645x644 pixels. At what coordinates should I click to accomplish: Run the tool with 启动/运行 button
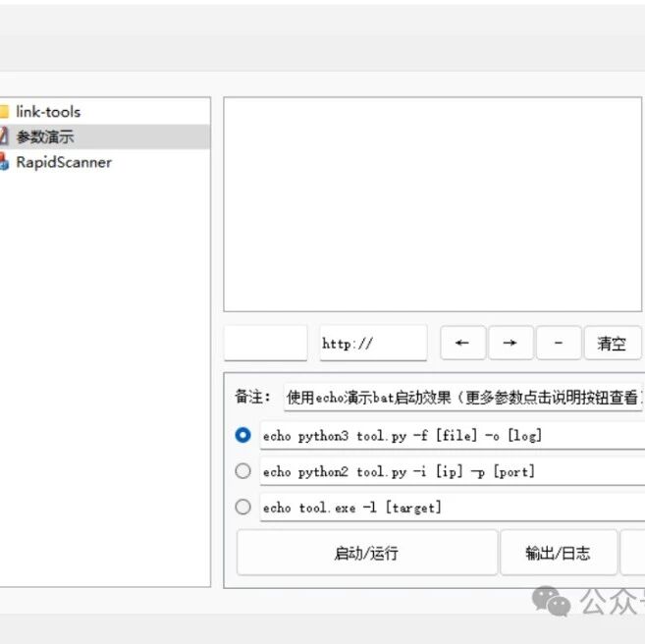click(367, 553)
